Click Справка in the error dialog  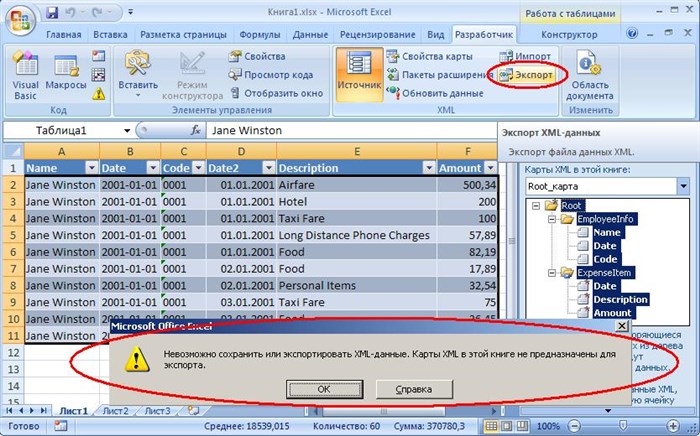[414, 389]
